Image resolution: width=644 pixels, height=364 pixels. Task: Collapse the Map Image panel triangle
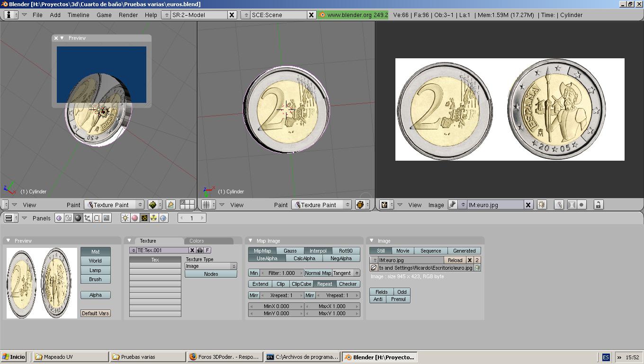point(250,241)
